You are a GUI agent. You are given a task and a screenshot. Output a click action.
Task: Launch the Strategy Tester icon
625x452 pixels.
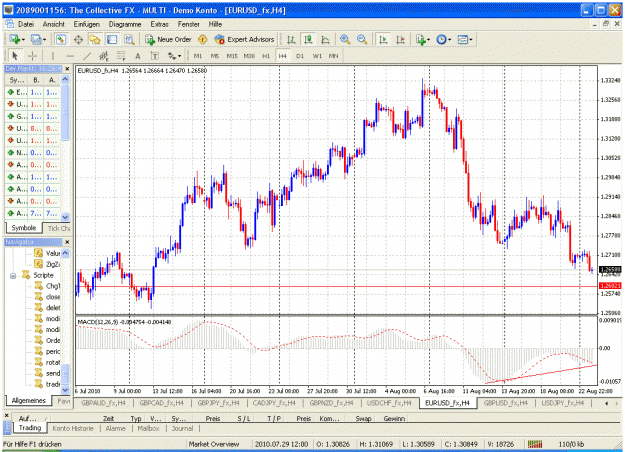tap(129, 39)
